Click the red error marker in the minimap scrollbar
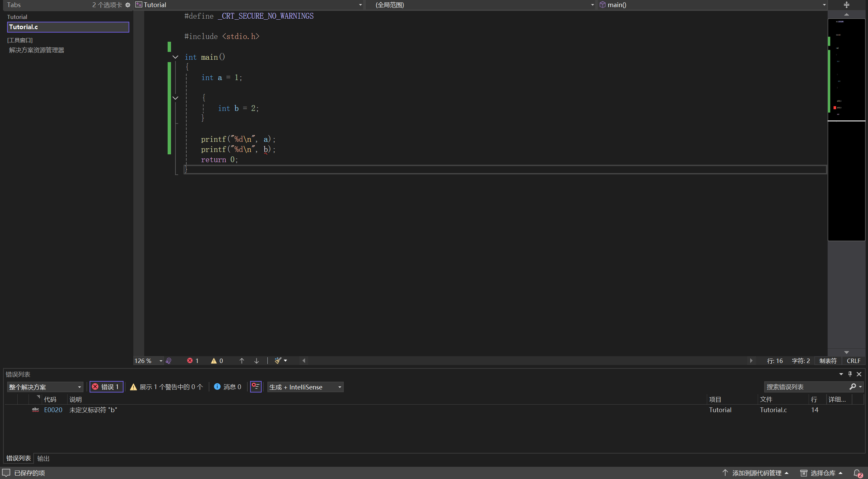 835,108
